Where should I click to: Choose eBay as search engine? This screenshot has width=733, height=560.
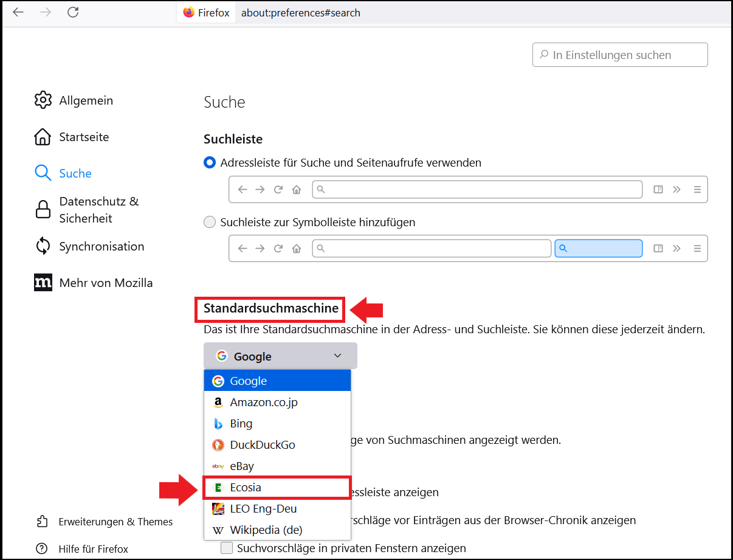[x=277, y=466]
